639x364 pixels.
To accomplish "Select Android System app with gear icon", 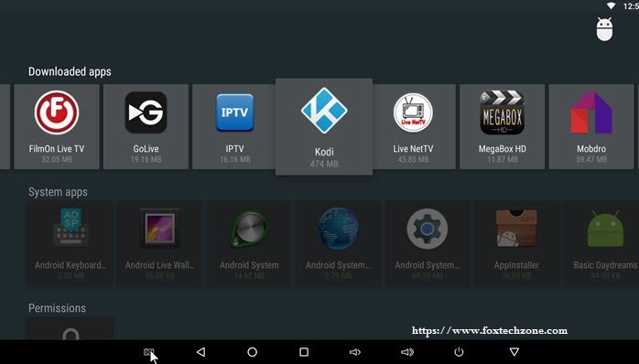I will pos(428,243).
